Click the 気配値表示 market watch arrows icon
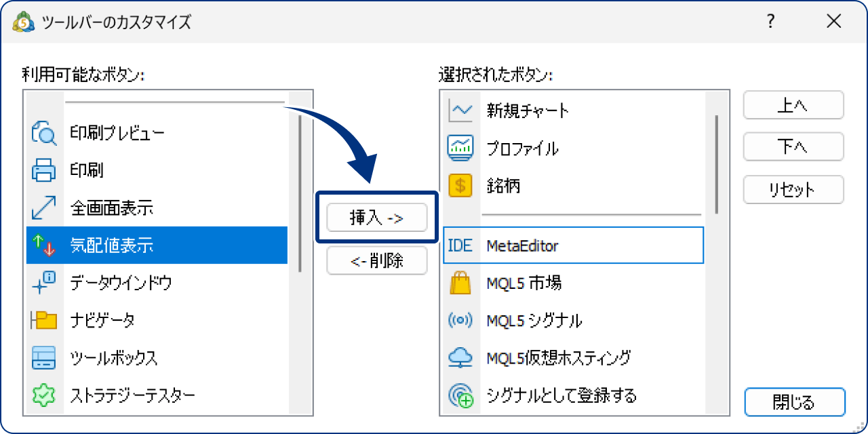This screenshot has width=868, height=434. (43, 245)
